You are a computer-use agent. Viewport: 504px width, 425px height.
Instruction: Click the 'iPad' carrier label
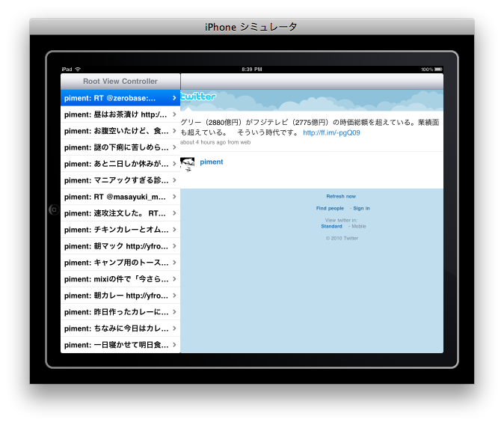[x=67, y=69]
